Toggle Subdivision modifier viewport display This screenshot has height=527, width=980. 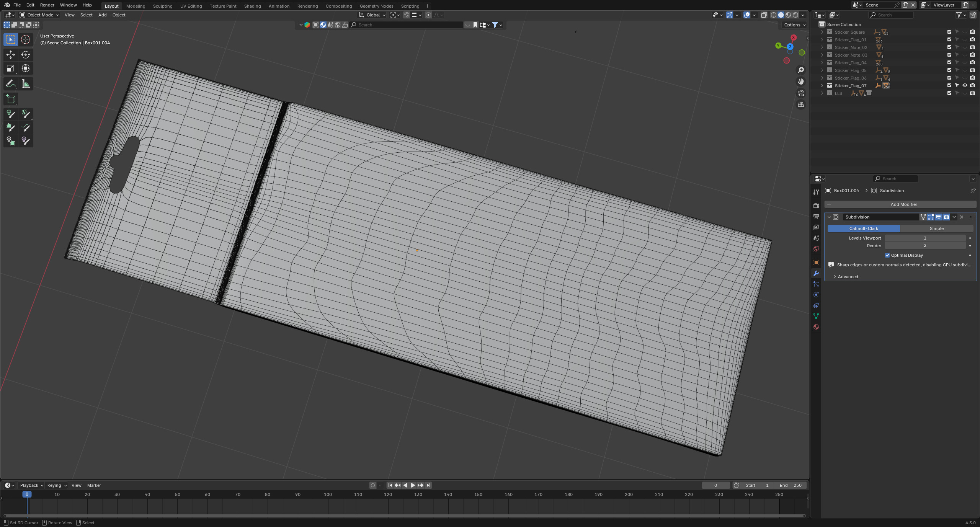tap(939, 217)
